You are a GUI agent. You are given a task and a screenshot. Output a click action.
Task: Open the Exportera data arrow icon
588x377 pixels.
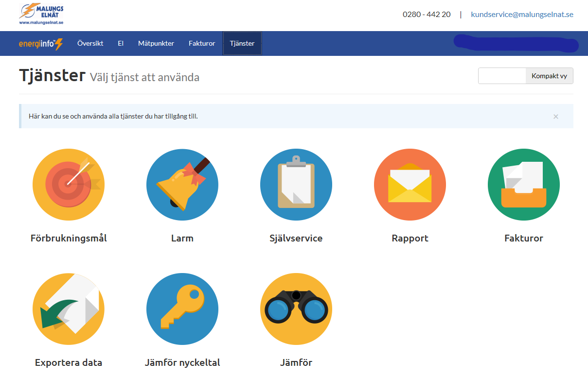(x=69, y=309)
